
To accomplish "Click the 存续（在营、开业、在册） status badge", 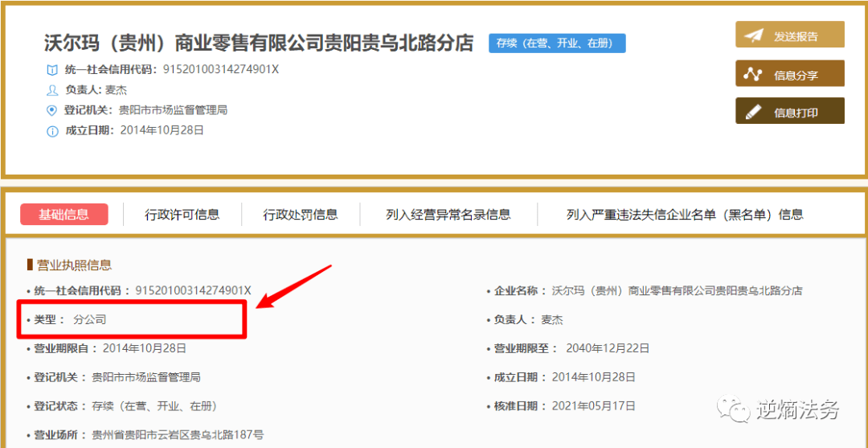I will (557, 43).
